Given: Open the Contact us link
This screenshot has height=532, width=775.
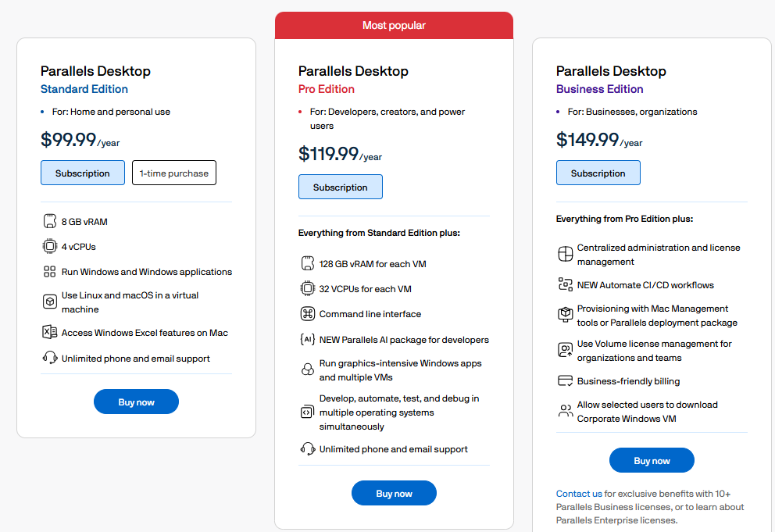Looking at the screenshot, I should tap(579, 494).
